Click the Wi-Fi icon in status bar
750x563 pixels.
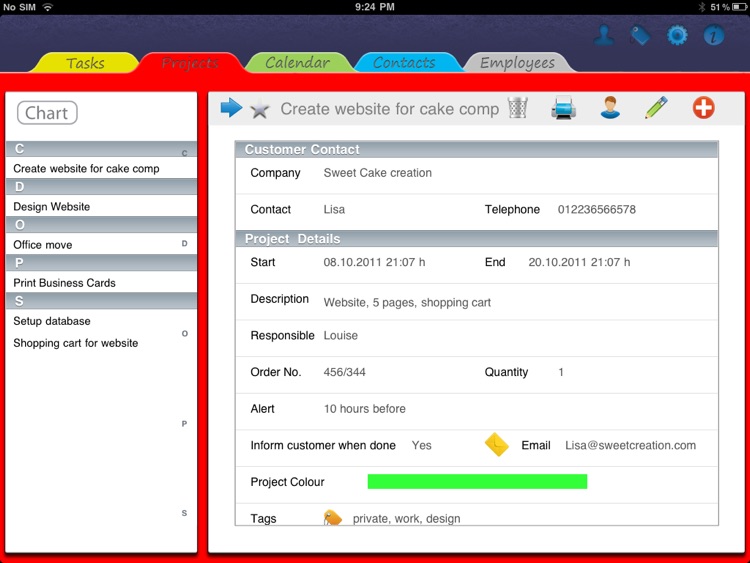pos(47,7)
